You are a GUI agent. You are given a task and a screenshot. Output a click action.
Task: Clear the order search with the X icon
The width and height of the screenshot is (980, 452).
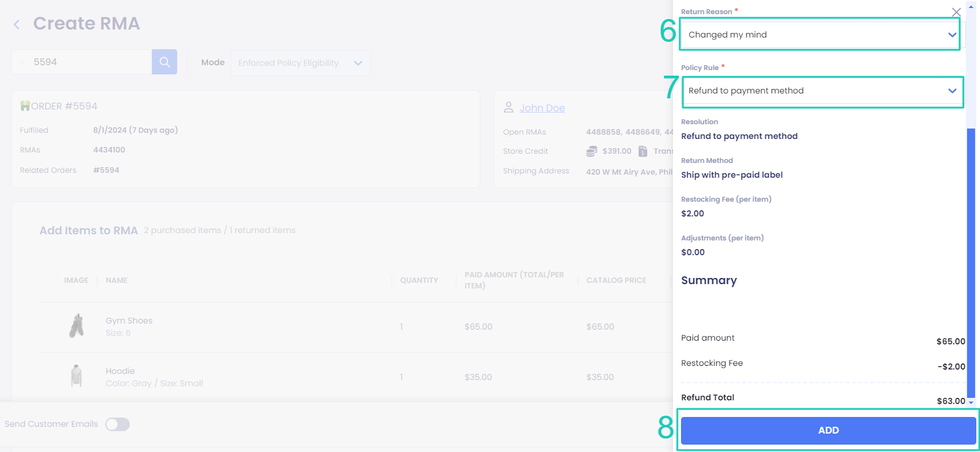(x=22, y=63)
